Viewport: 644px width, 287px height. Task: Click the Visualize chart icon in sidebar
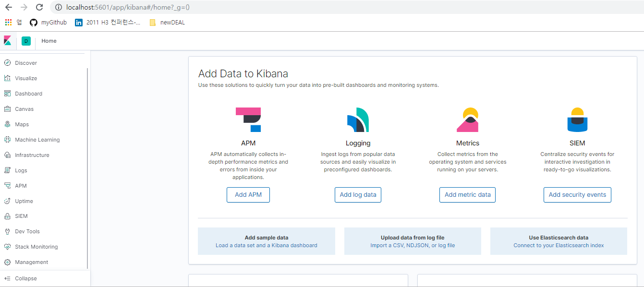pyautogui.click(x=7, y=78)
